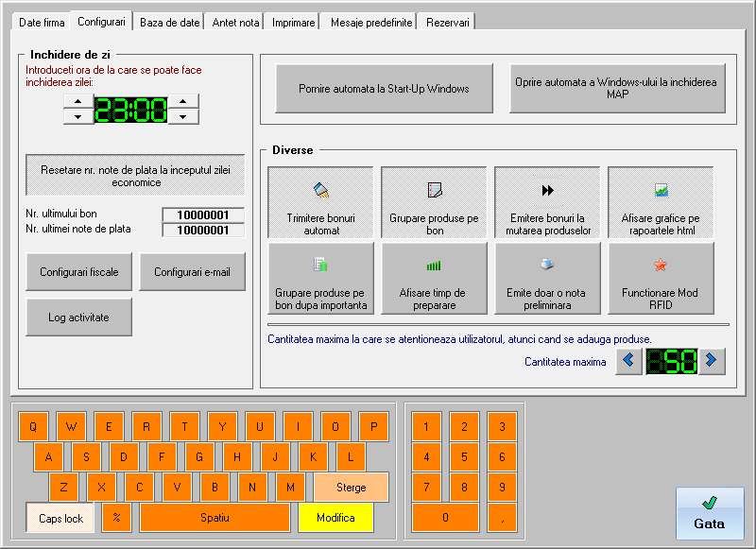Switch to the Baza de date tab
The image size is (756, 549).
170,22
